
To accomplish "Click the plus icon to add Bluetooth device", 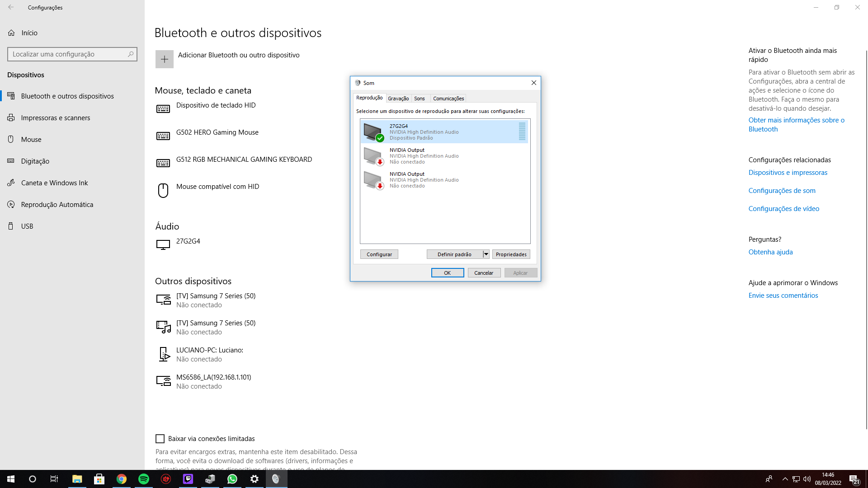I will coord(165,59).
